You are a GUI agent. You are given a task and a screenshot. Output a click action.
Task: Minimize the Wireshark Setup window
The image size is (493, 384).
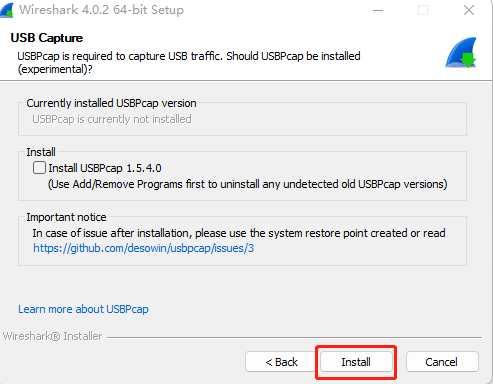tap(378, 10)
